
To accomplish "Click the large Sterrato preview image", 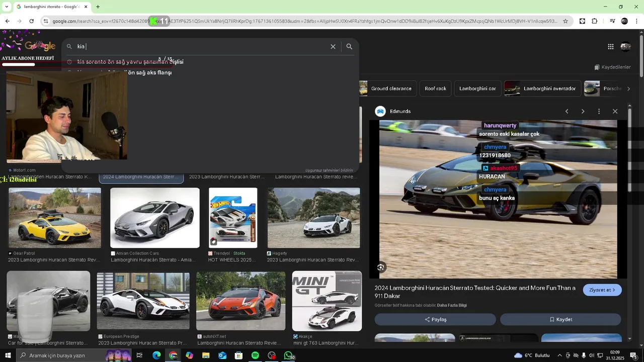I will 498,199.
